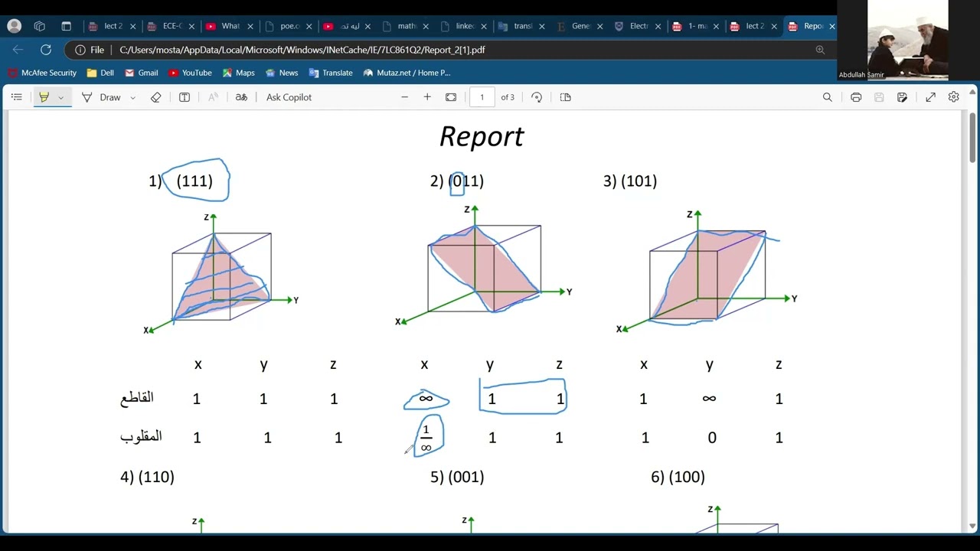Viewport: 980px width, 551px height.
Task: Rotate the PDF page
Action: tap(537, 97)
